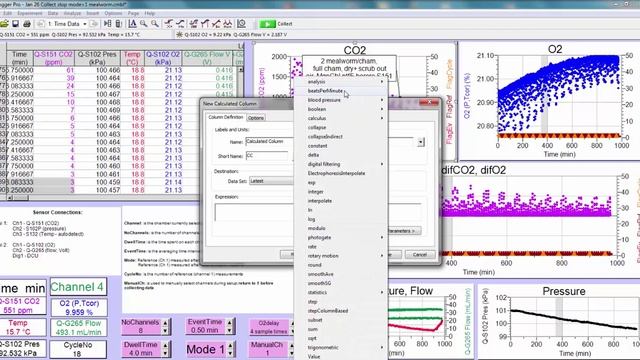Screen dimensions: 640x360
Task: Choose the interpolate function
Action: pos(341,201)
